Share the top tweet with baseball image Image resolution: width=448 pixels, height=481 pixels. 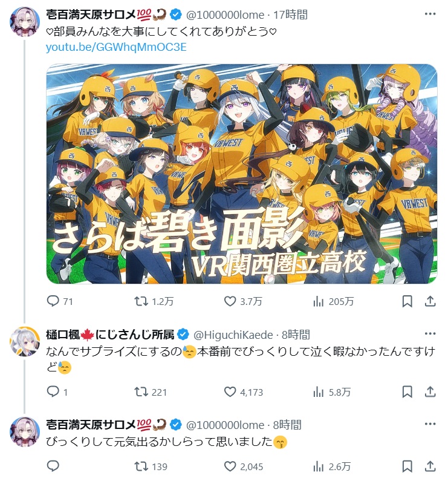430,301
